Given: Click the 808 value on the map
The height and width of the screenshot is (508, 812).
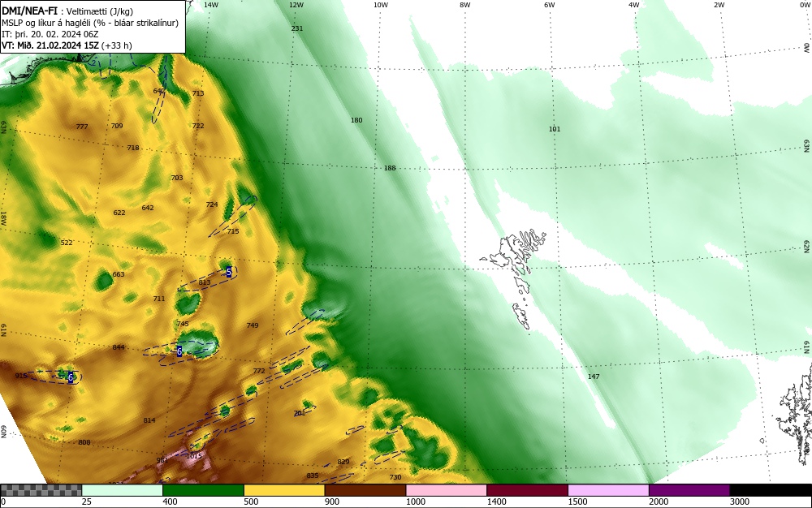Looking at the screenshot, I should click(x=84, y=442).
